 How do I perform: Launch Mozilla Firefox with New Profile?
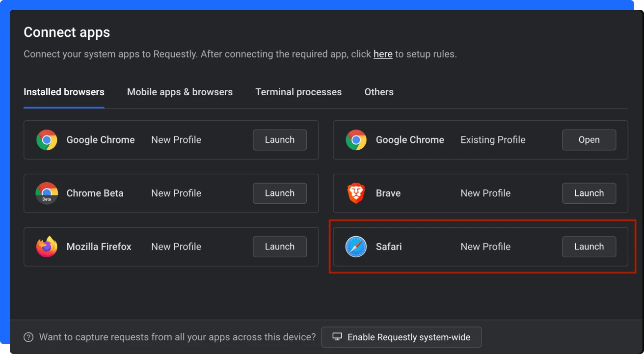tap(280, 246)
